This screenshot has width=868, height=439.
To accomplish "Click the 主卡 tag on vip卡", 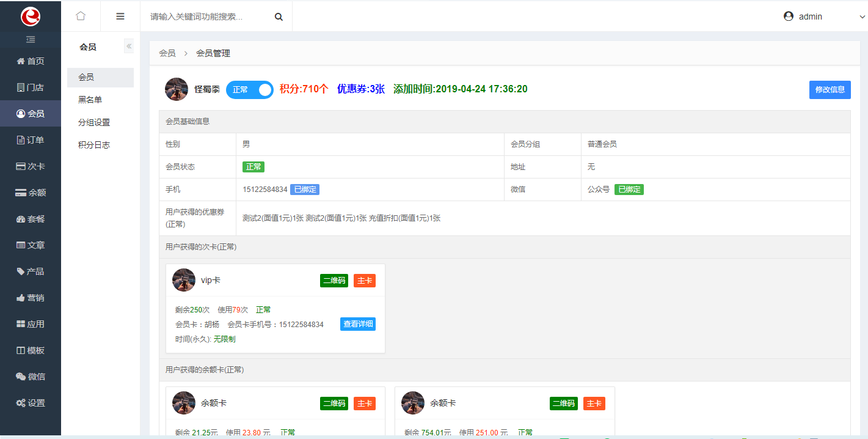I will (x=365, y=281).
